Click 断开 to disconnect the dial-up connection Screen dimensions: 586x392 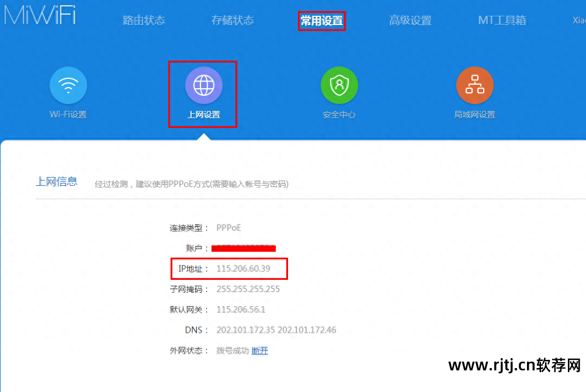pos(259,351)
